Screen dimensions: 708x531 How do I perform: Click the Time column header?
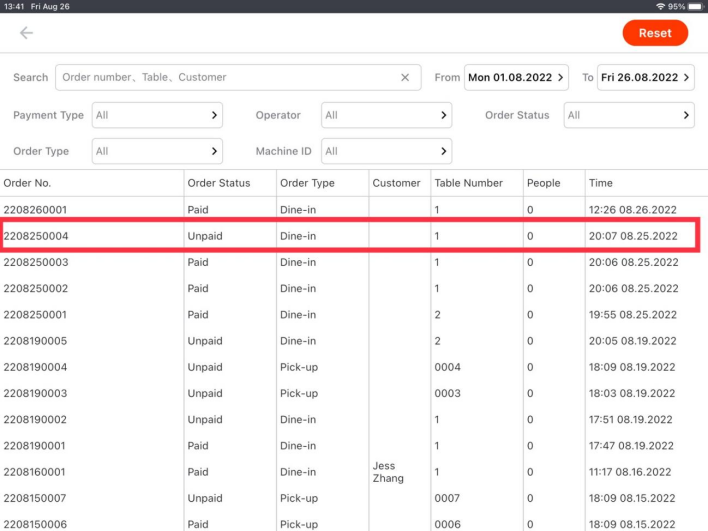601,183
